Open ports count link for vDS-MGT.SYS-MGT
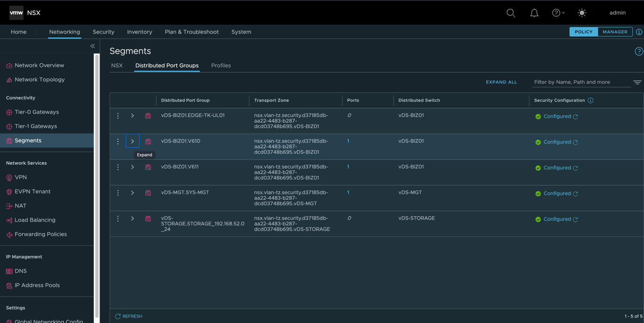Image resolution: width=644 pixels, height=323 pixels. coord(348,192)
